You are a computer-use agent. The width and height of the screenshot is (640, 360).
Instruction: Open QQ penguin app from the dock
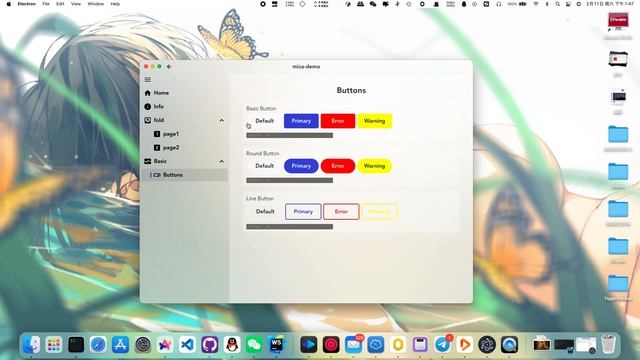[232, 345]
